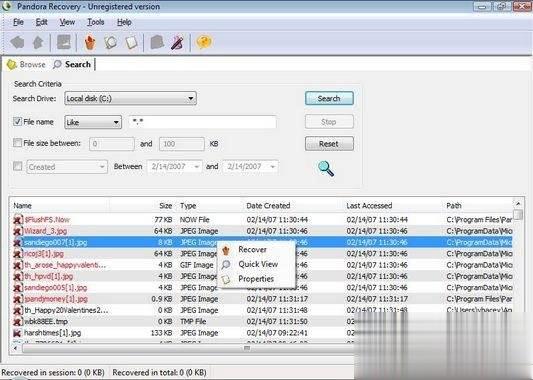Click the minimum file size field
Image resolution: width=533 pixels, height=380 pixels.
coord(111,144)
